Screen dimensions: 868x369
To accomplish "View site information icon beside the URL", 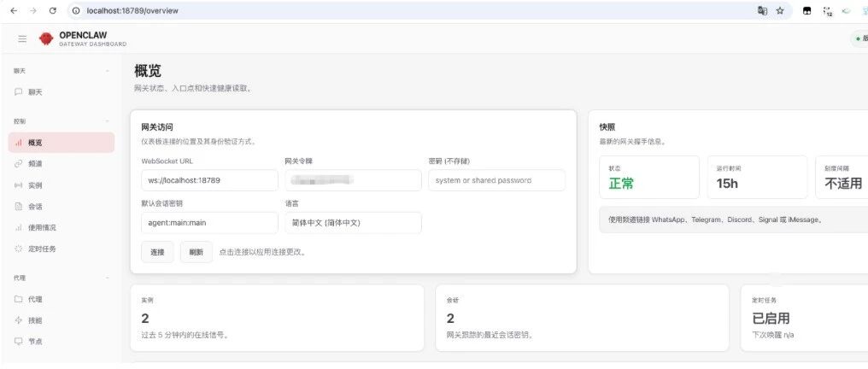I will [76, 10].
